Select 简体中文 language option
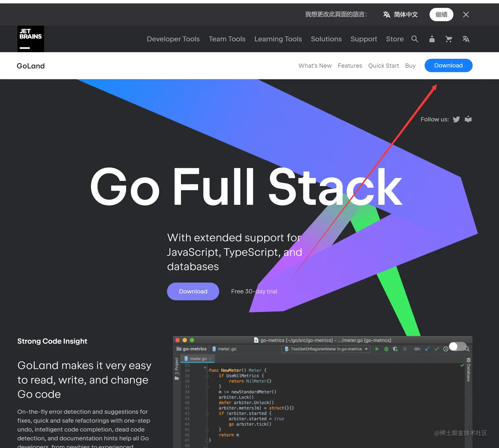Viewport: 499px width, 448px height. (400, 15)
